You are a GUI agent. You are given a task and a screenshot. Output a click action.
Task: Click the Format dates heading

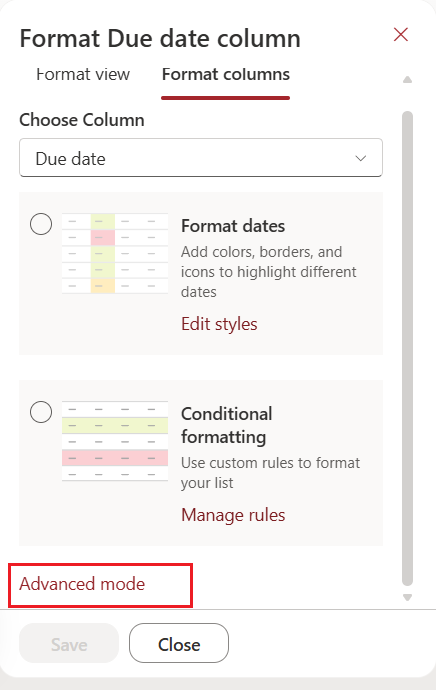click(x=233, y=226)
